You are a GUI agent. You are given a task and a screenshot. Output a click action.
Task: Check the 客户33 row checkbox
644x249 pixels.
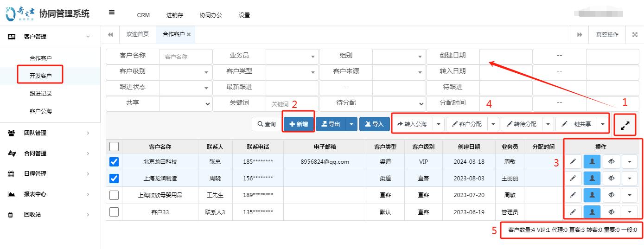[x=114, y=212]
